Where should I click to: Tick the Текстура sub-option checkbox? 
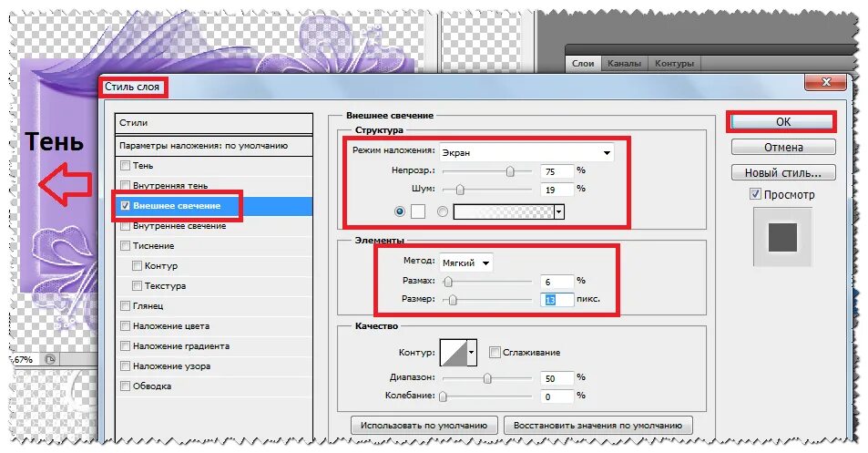[138, 286]
